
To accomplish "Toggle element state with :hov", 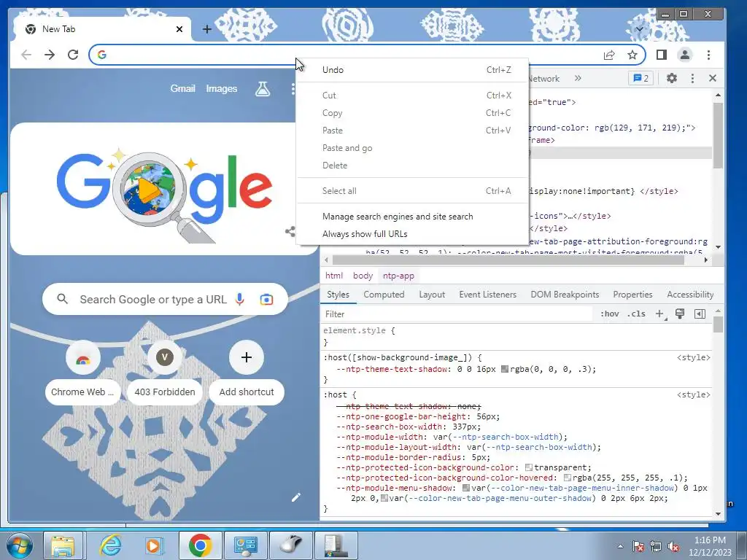I will coord(610,314).
